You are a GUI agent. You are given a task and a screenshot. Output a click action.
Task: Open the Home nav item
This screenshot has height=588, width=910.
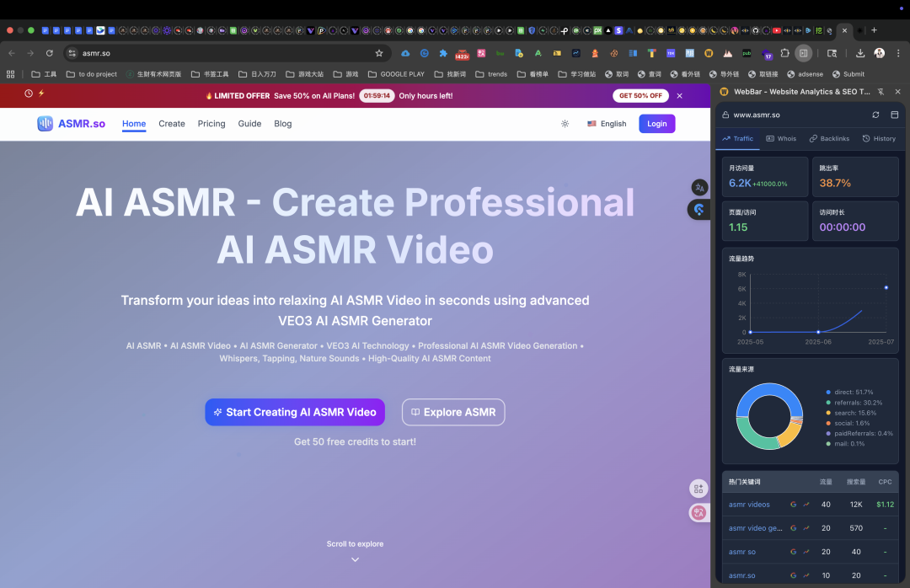134,124
